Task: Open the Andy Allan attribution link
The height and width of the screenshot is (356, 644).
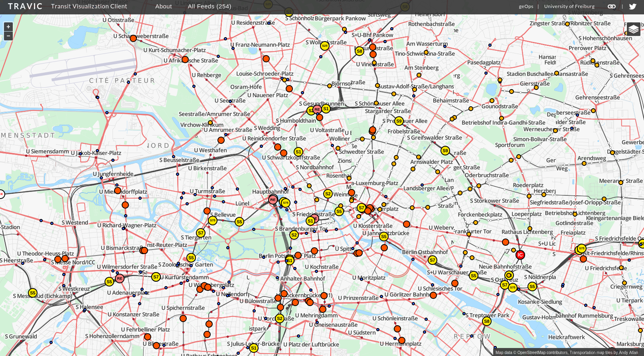Action: coord(628,352)
